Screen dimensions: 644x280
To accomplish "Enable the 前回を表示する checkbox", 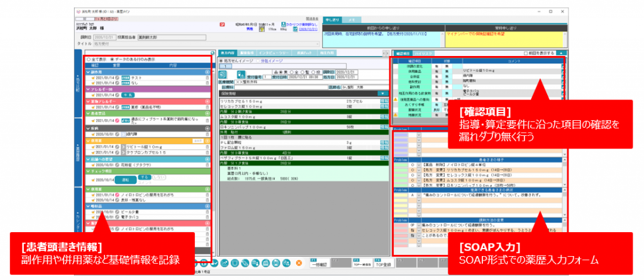I will click(x=526, y=53).
